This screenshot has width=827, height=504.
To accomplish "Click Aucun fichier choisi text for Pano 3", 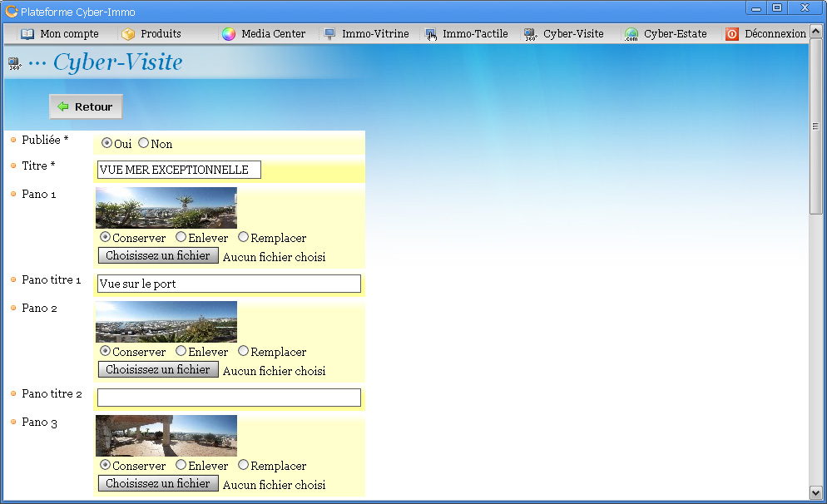I will point(275,485).
